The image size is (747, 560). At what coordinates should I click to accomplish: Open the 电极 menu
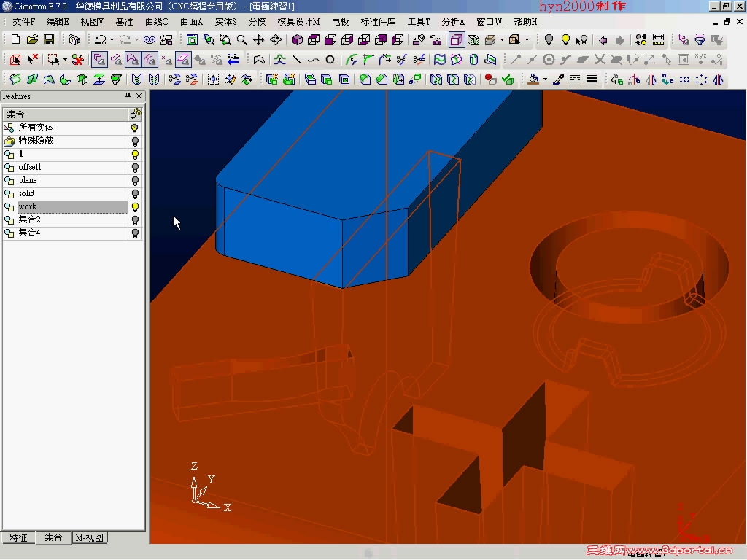click(340, 22)
